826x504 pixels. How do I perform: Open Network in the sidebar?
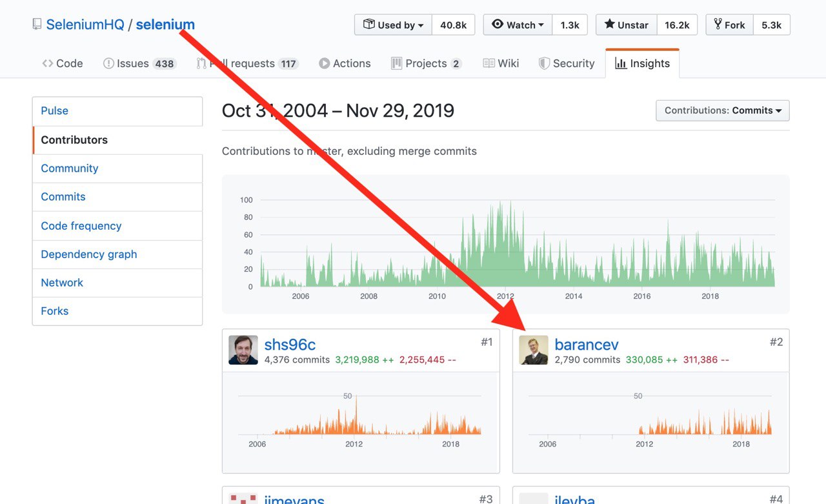(117, 283)
